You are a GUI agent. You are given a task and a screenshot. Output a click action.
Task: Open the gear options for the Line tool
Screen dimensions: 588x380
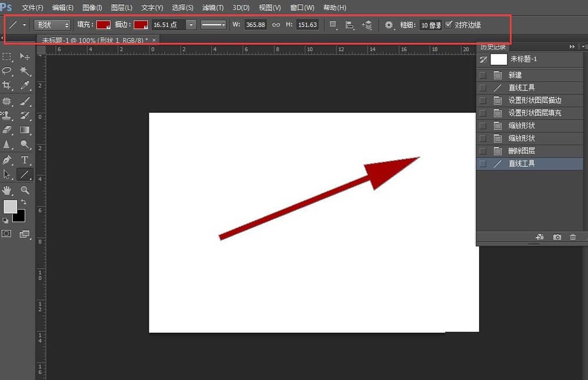(x=387, y=24)
